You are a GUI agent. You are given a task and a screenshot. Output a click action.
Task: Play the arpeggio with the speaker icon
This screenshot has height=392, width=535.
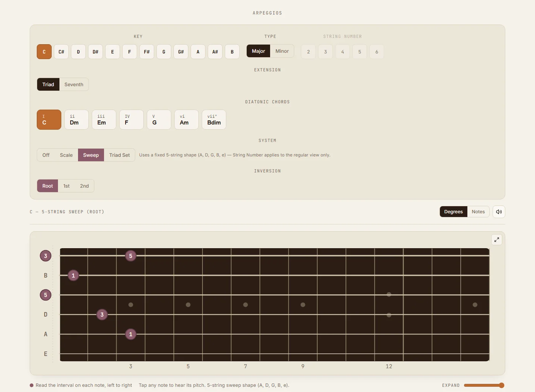point(499,212)
